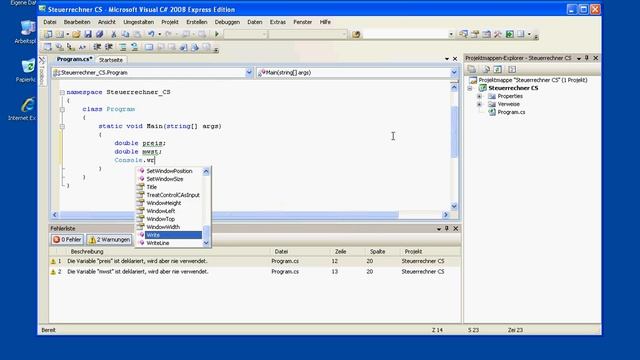Select the Program.cs* editor tab
The height and width of the screenshot is (360, 640).
click(74, 60)
